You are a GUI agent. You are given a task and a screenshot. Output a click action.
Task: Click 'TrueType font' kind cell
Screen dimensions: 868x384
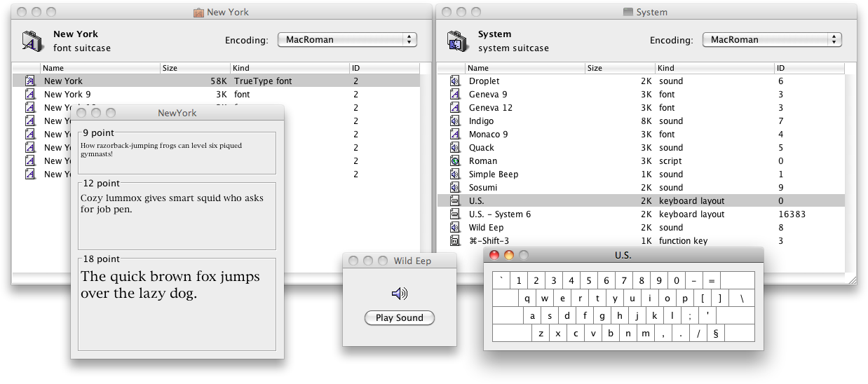[263, 81]
